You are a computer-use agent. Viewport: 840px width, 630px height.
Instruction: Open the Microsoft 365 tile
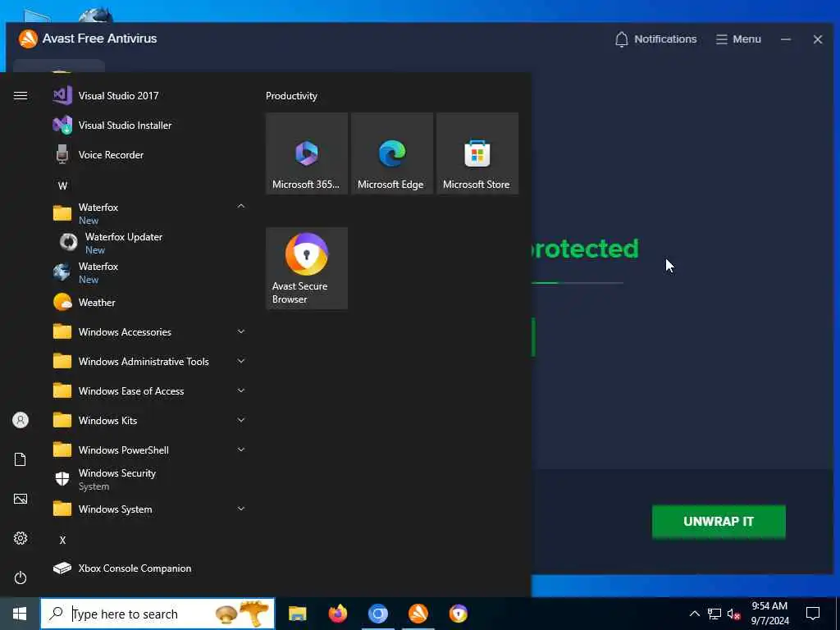(307, 153)
